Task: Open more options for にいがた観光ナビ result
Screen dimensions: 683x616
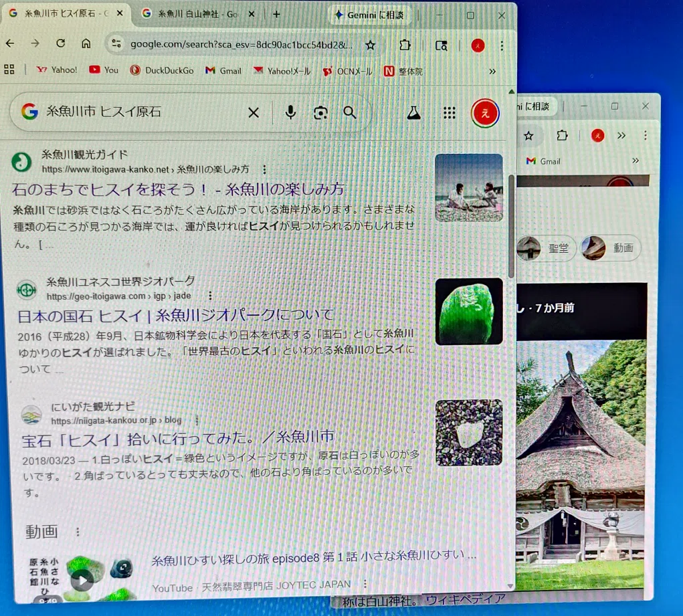Action: (x=197, y=421)
